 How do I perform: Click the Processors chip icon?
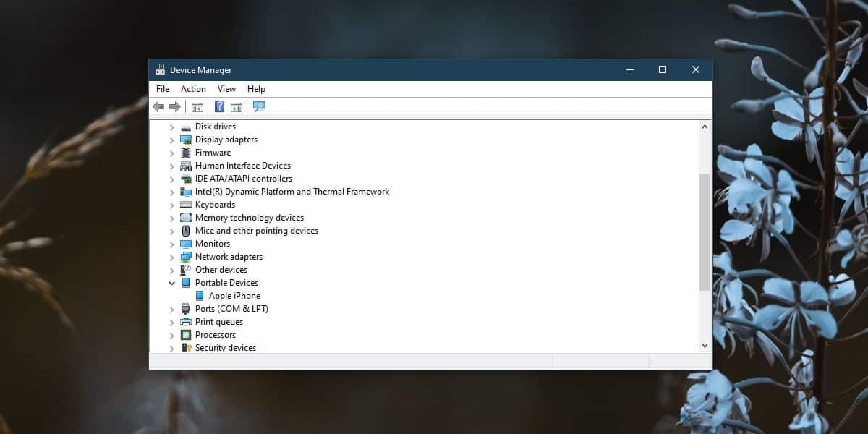point(186,335)
